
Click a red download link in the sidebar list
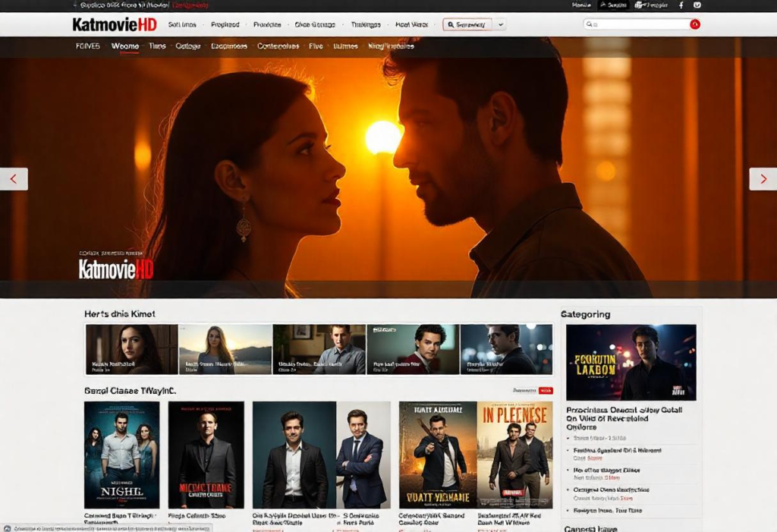594,458
